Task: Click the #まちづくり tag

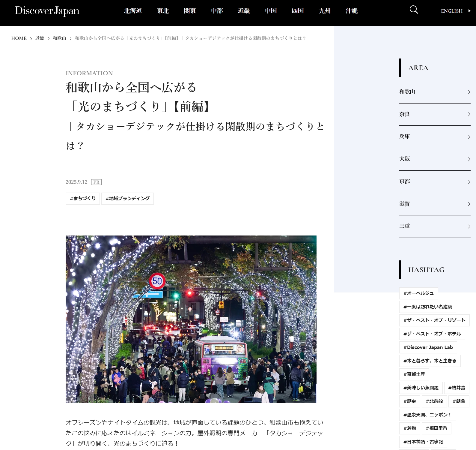Action: pos(82,199)
